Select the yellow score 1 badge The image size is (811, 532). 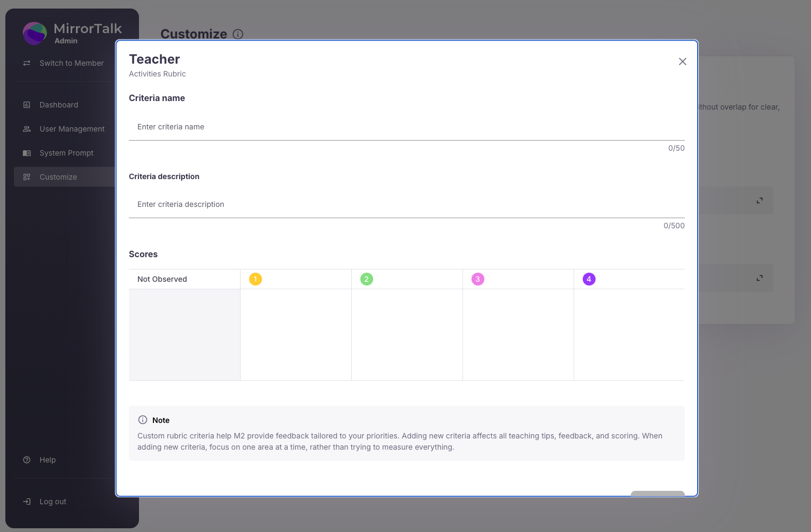(256, 279)
